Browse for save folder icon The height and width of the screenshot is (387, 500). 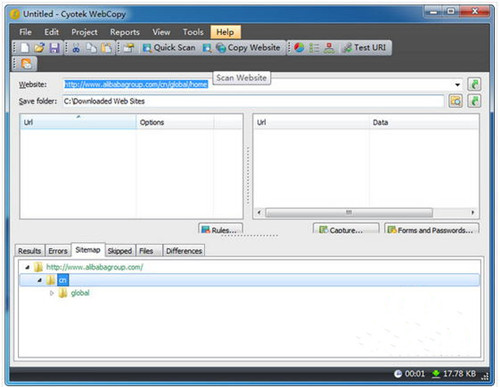(x=456, y=101)
